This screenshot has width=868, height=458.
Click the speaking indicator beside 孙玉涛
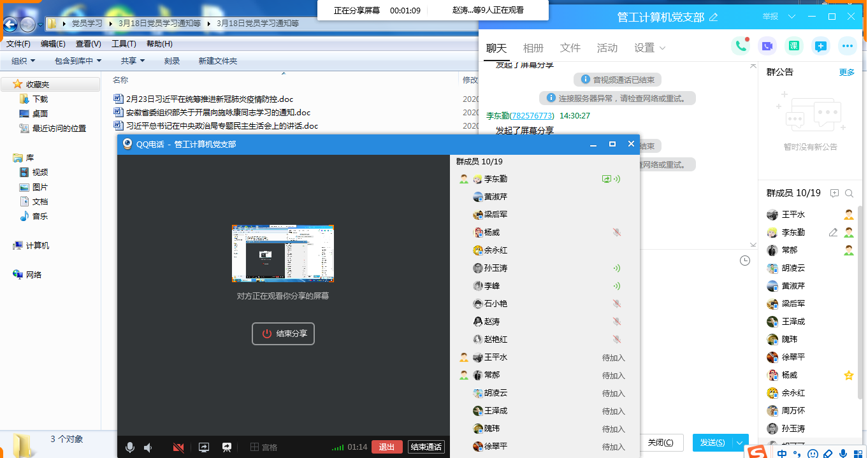click(x=616, y=268)
